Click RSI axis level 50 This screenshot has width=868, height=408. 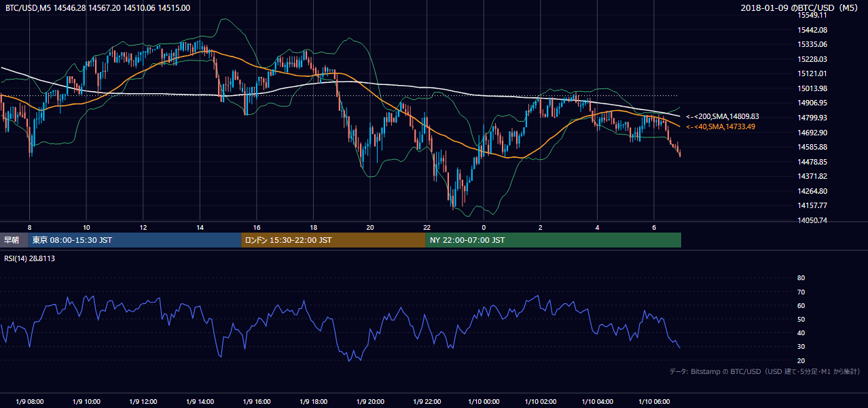[x=801, y=319]
